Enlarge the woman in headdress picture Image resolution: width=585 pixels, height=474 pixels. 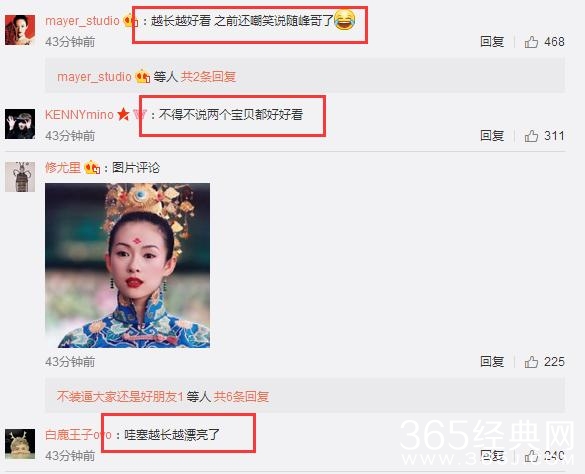(128, 265)
